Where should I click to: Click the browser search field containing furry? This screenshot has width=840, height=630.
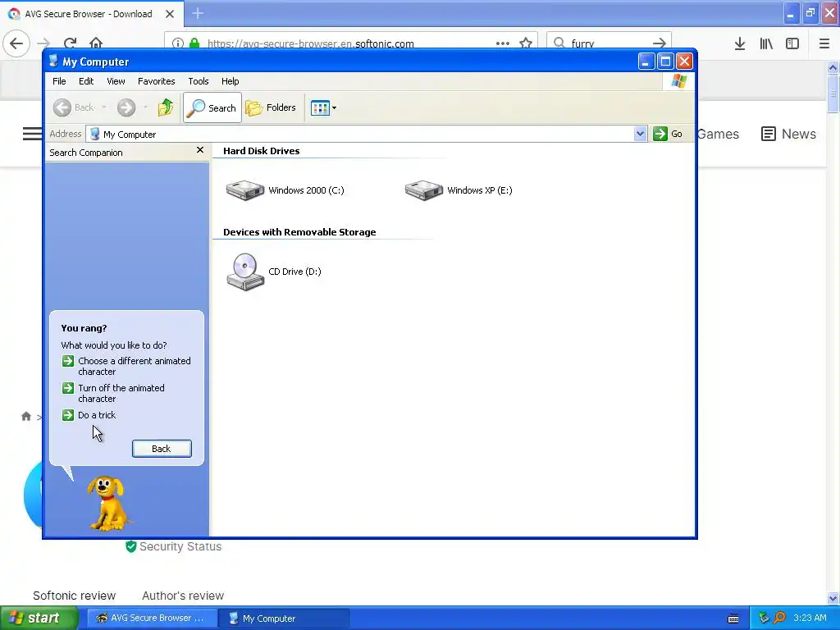coord(609,43)
